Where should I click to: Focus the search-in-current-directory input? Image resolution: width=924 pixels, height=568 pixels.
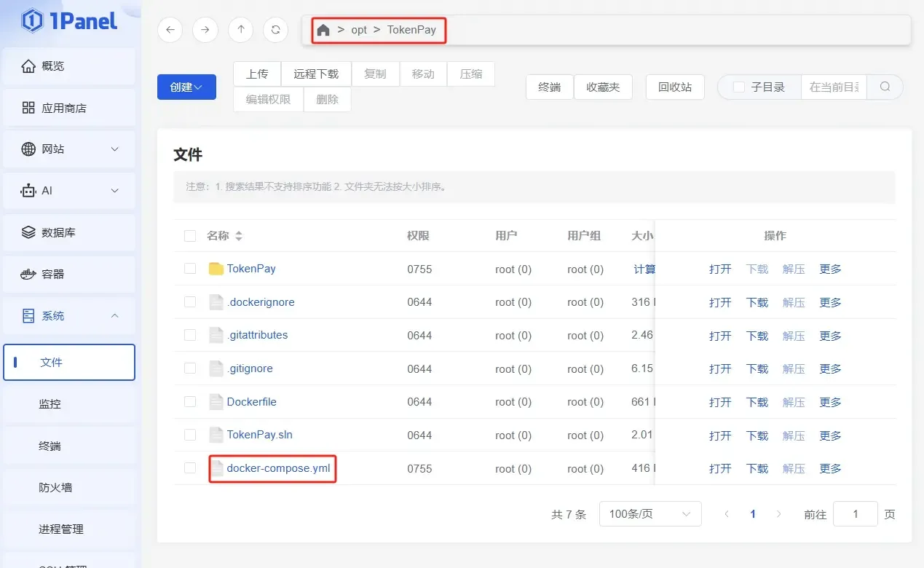click(x=834, y=87)
